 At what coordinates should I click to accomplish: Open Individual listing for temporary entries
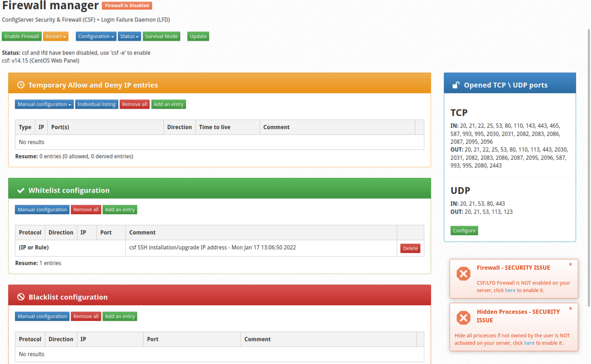point(96,105)
